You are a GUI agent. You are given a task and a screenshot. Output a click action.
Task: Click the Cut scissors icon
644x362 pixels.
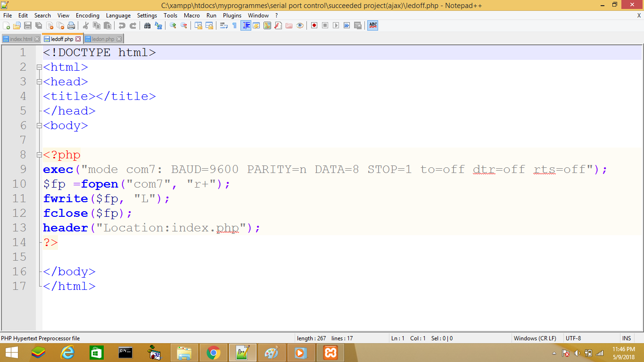[x=85, y=25]
